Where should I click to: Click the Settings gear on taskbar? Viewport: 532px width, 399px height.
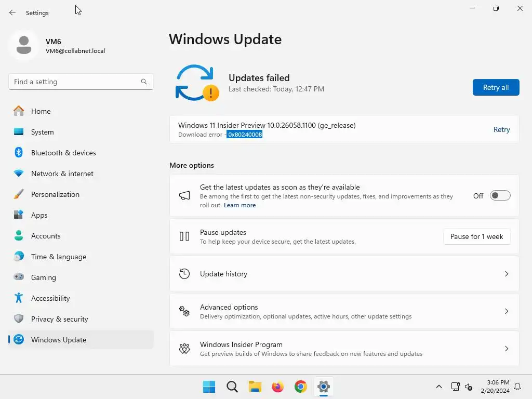click(323, 387)
